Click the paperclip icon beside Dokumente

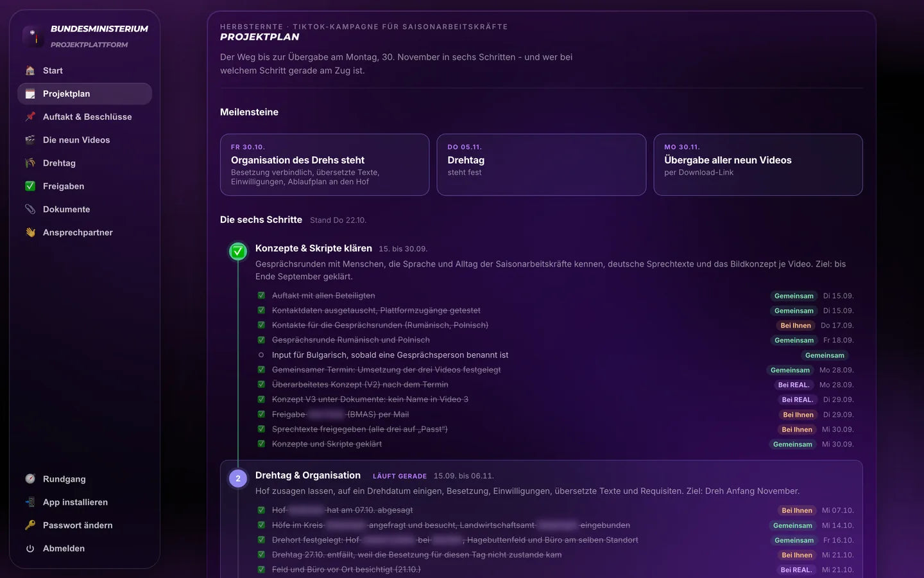tap(30, 209)
